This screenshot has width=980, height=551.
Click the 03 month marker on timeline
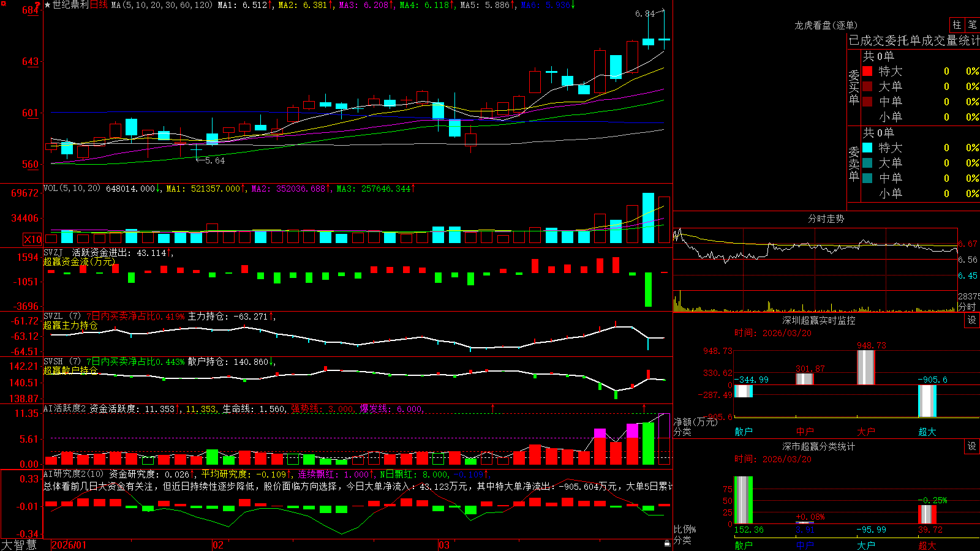444,545
